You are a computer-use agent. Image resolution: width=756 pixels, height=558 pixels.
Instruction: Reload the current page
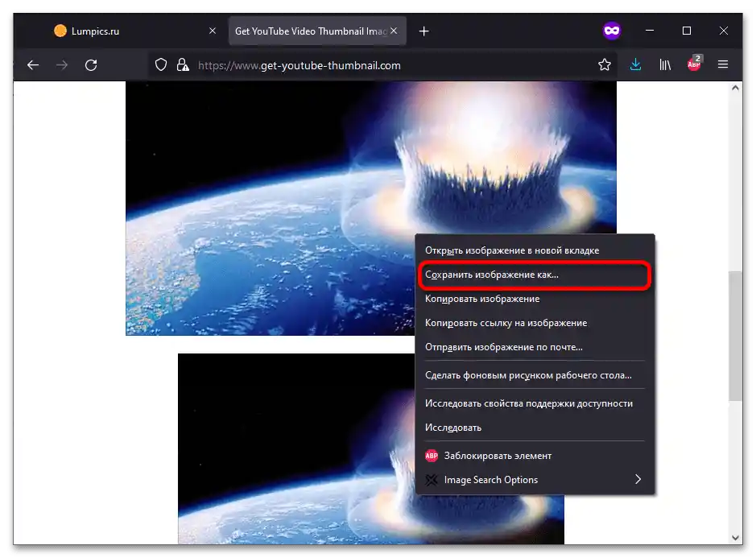pos(91,64)
